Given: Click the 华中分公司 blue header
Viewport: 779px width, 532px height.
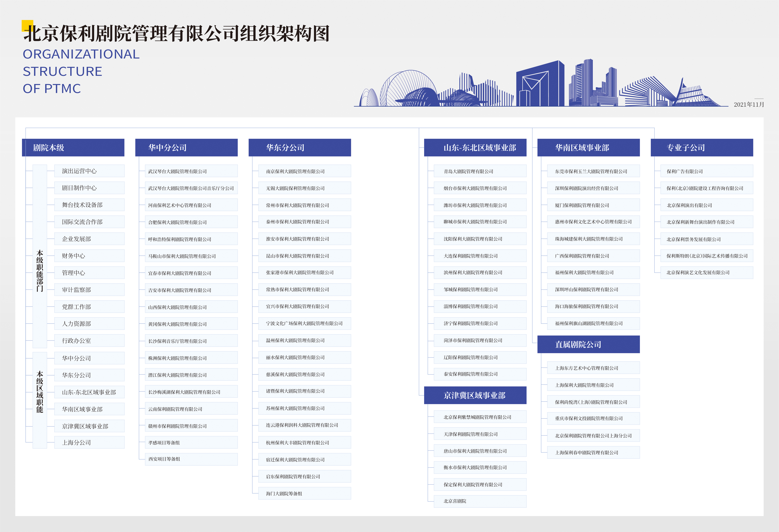Looking at the screenshot, I should (186, 147).
